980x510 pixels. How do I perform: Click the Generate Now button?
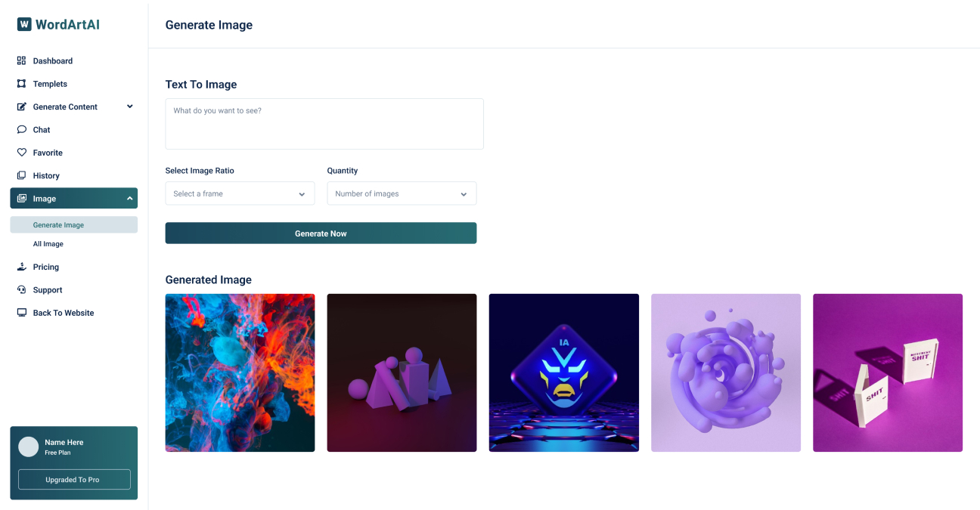click(321, 233)
